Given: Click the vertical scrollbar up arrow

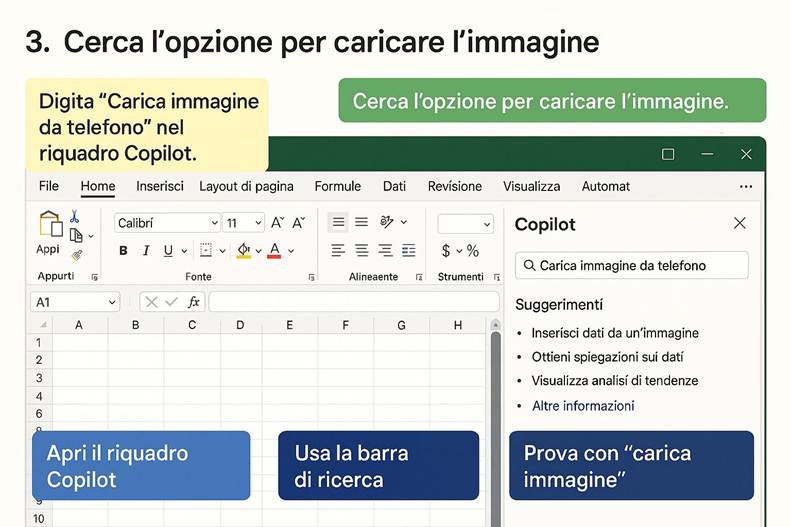Looking at the screenshot, I should pos(495,324).
